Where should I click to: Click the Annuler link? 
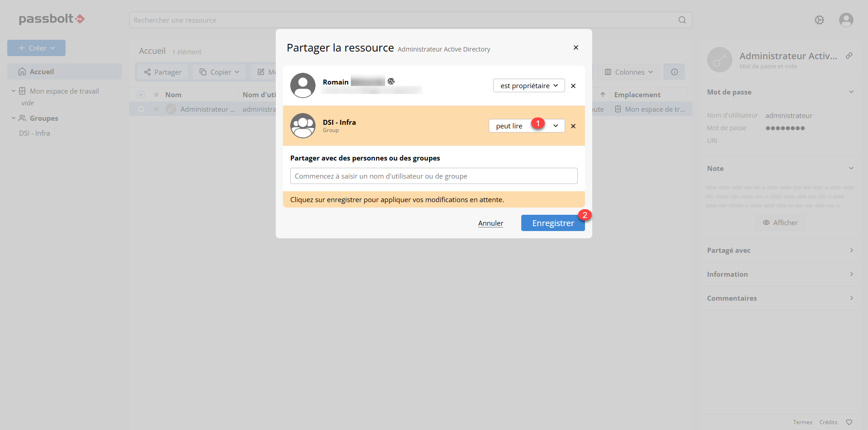[491, 223]
